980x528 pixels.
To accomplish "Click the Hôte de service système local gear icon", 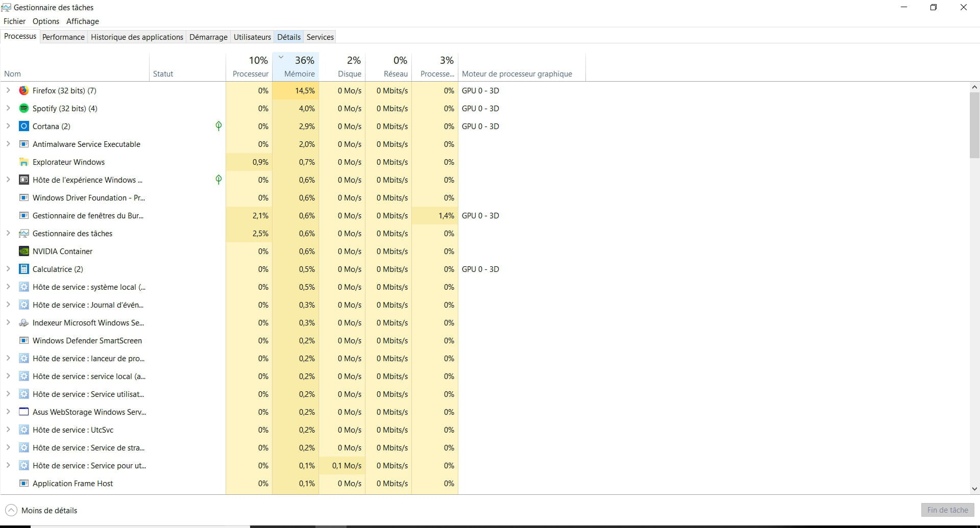I will [23, 287].
